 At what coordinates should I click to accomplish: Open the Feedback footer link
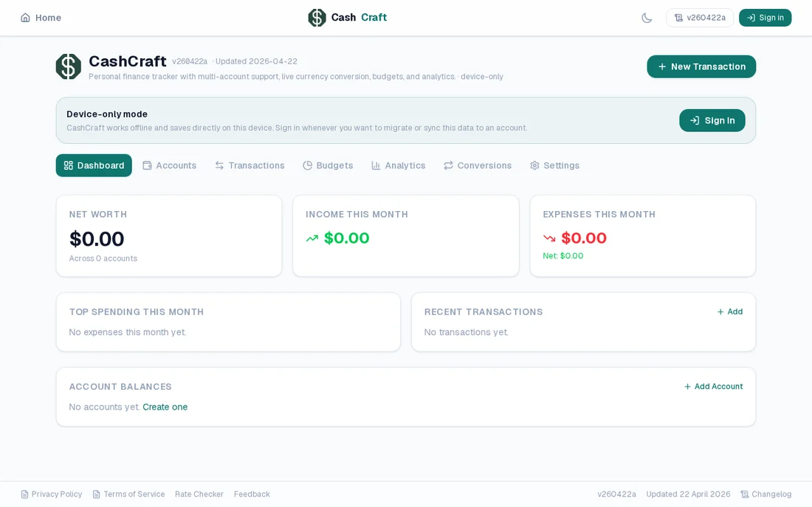coord(252,494)
